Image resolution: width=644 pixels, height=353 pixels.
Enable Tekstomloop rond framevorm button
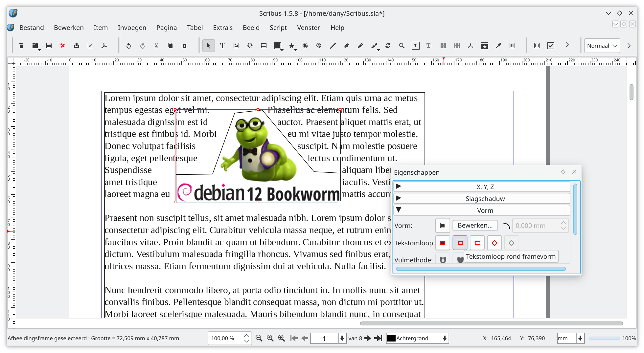point(460,243)
